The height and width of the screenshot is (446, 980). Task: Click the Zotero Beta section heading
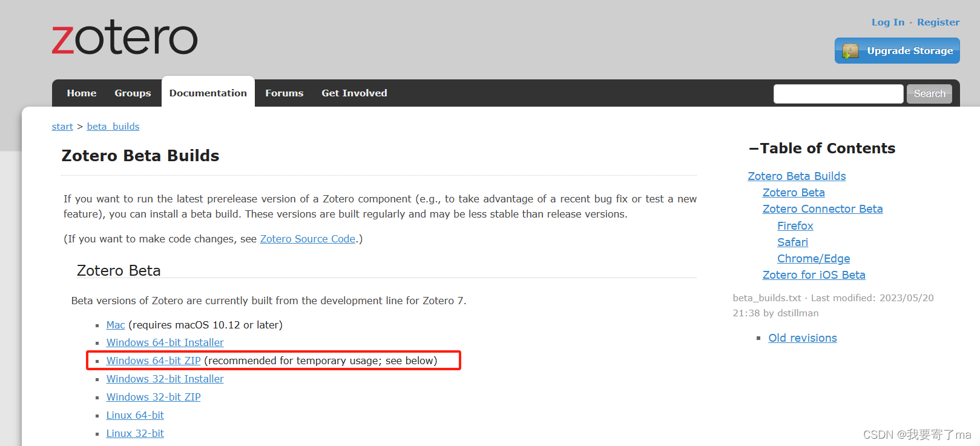[119, 270]
